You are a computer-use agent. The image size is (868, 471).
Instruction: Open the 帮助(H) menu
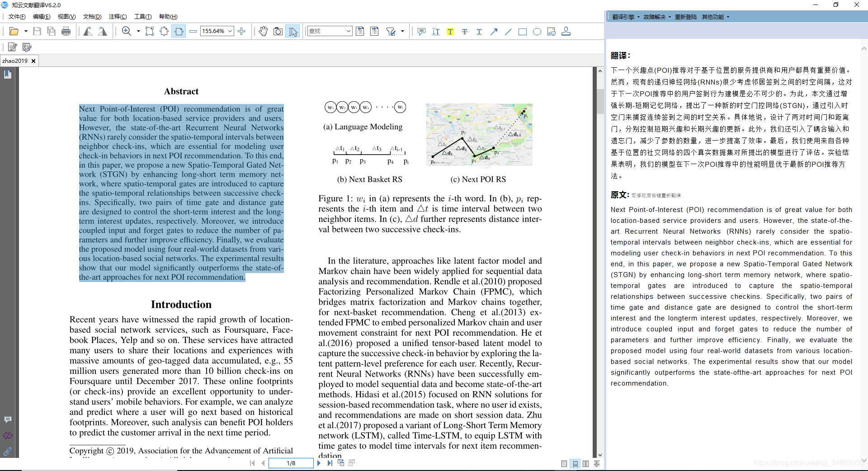[x=168, y=17]
